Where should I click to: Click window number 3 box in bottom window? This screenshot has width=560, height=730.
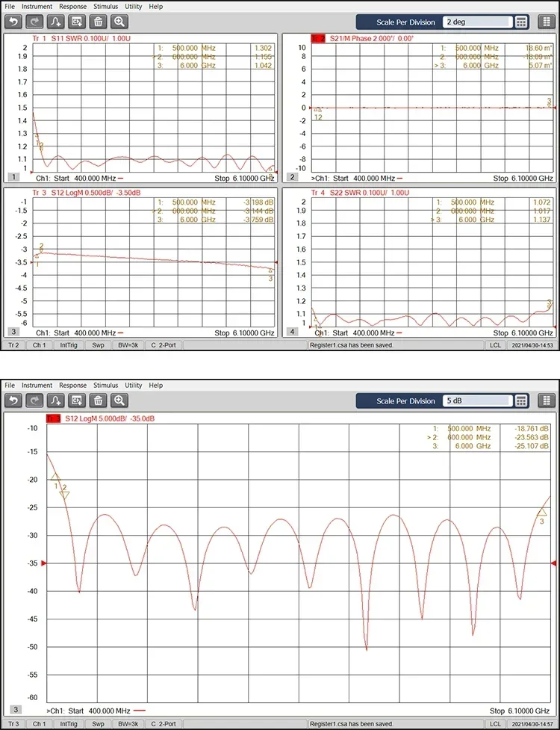pyautogui.click(x=16, y=710)
